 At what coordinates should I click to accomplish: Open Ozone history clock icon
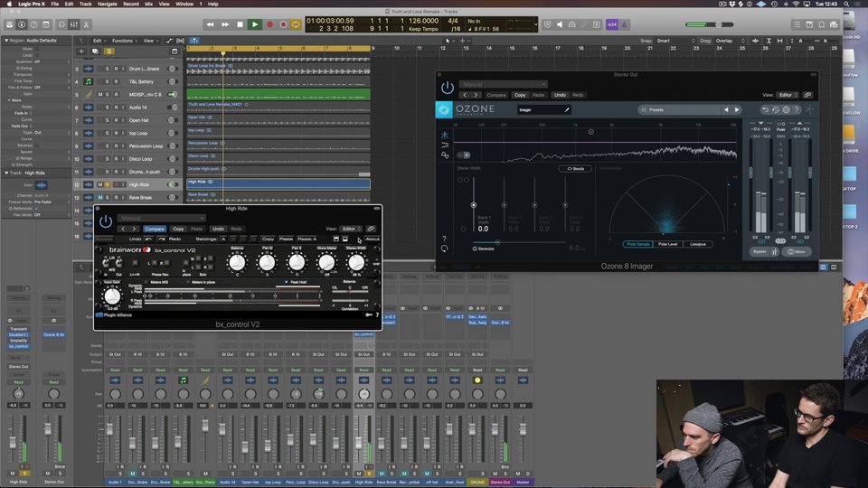776,109
